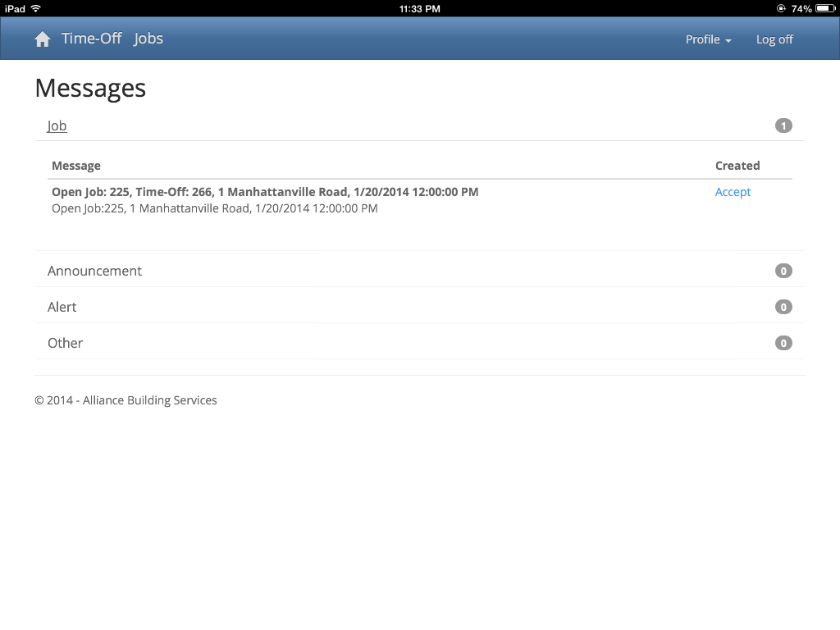Click the Announcement count badge
840x630 pixels.
(x=783, y=271)
